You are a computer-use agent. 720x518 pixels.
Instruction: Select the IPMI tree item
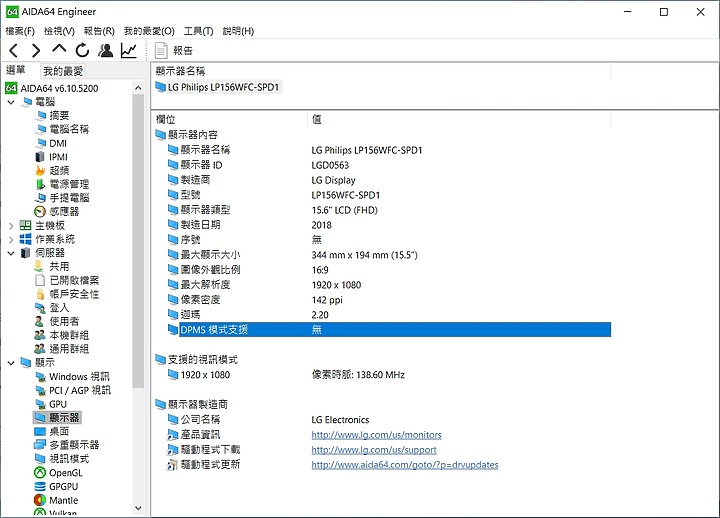(x=51, y=157)
